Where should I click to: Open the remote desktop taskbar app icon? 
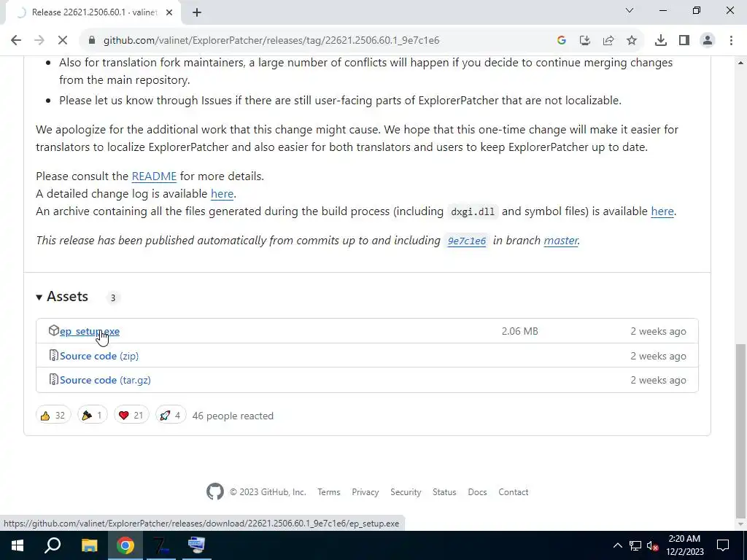coord(197,545)
